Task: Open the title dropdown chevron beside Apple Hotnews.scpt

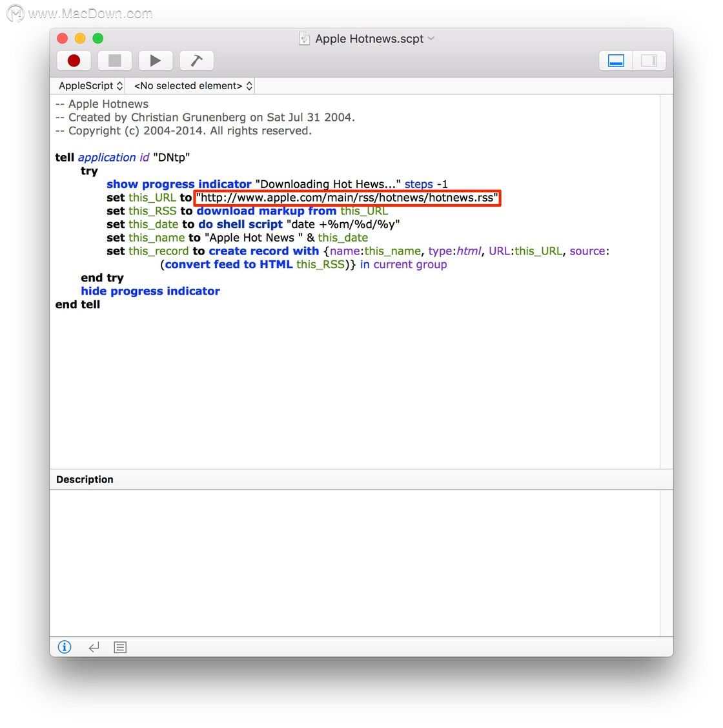Action: click(x=431, y=39)
